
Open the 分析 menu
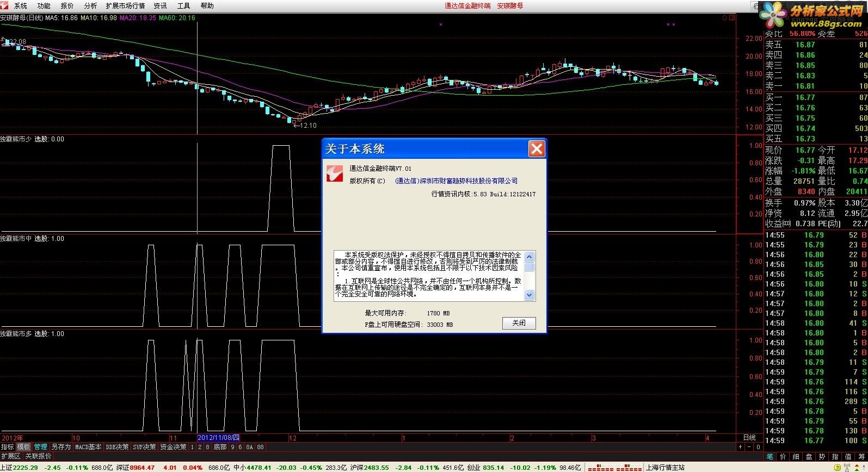coord(91,6)
